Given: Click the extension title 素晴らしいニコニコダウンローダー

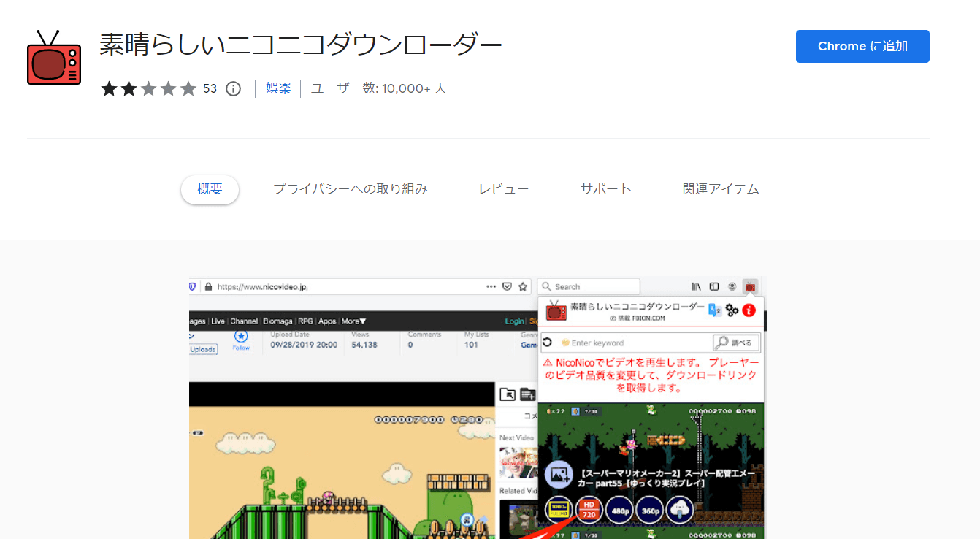Looking at the screenshot, I should pyautogui.click(x=301, y=46).
